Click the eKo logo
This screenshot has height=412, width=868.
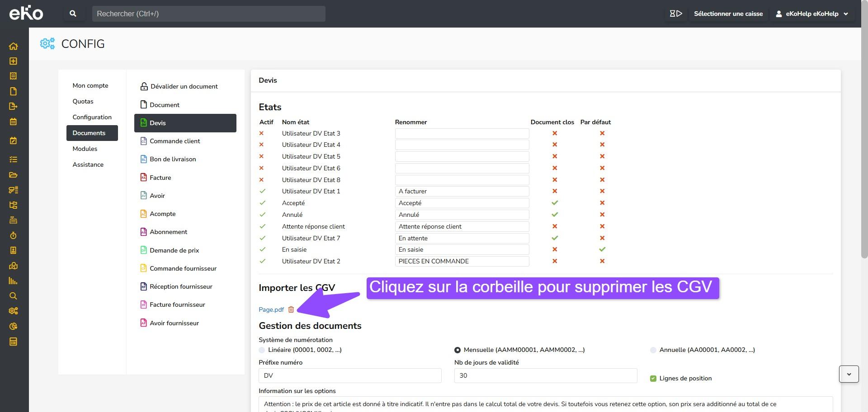pos(26,14)
